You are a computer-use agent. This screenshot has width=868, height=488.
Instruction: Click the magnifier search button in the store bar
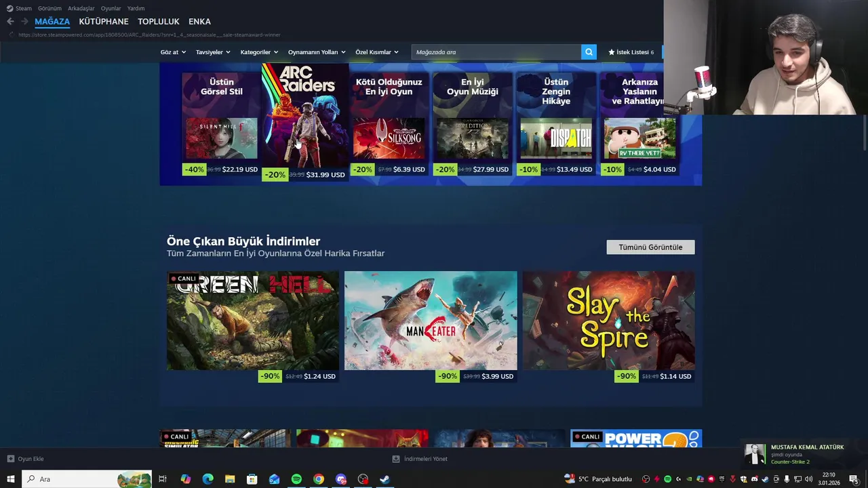589,52
